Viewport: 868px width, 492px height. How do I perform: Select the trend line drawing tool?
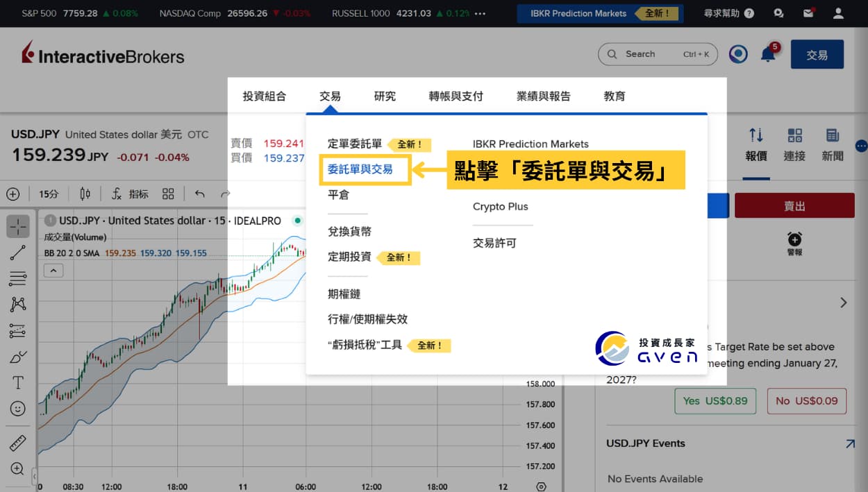(18, 253)
